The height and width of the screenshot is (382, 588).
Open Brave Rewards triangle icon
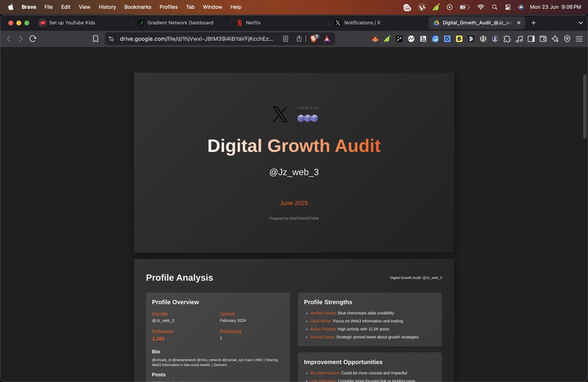(x=327, y=39)
